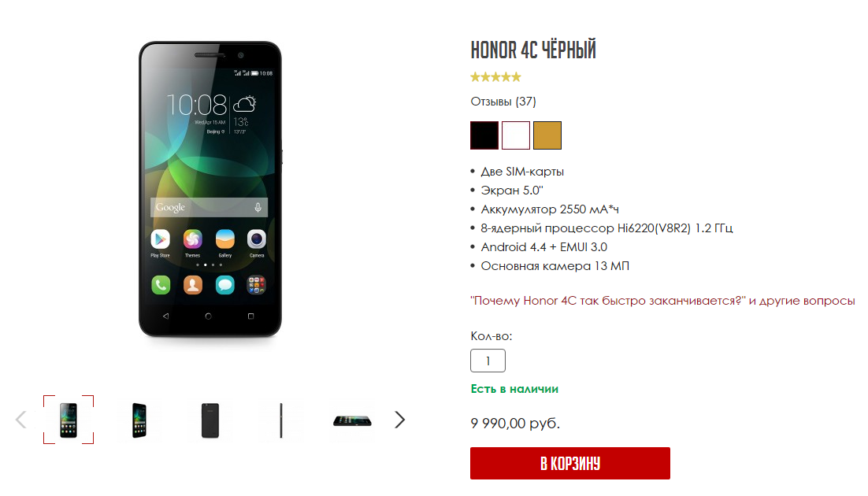Click the green phone dialer icon
Viewport: 868px width, 496px height.
[x=161, y=285]
